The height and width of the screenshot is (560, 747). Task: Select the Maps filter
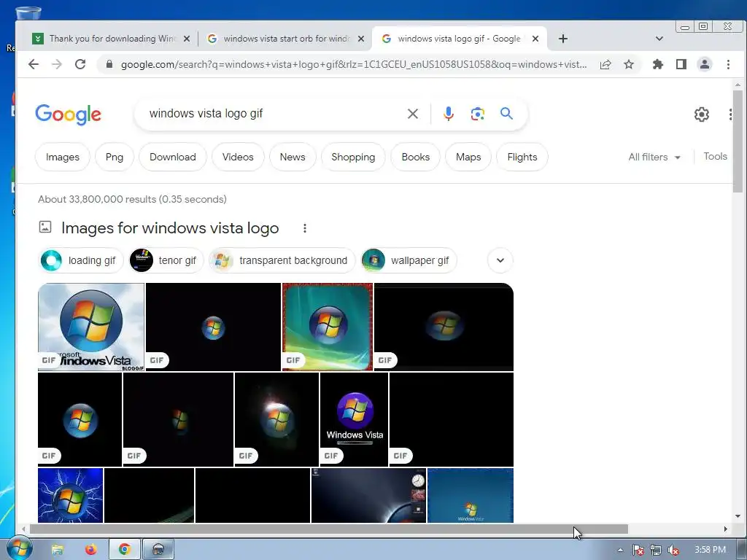click(x=468, y=157)
